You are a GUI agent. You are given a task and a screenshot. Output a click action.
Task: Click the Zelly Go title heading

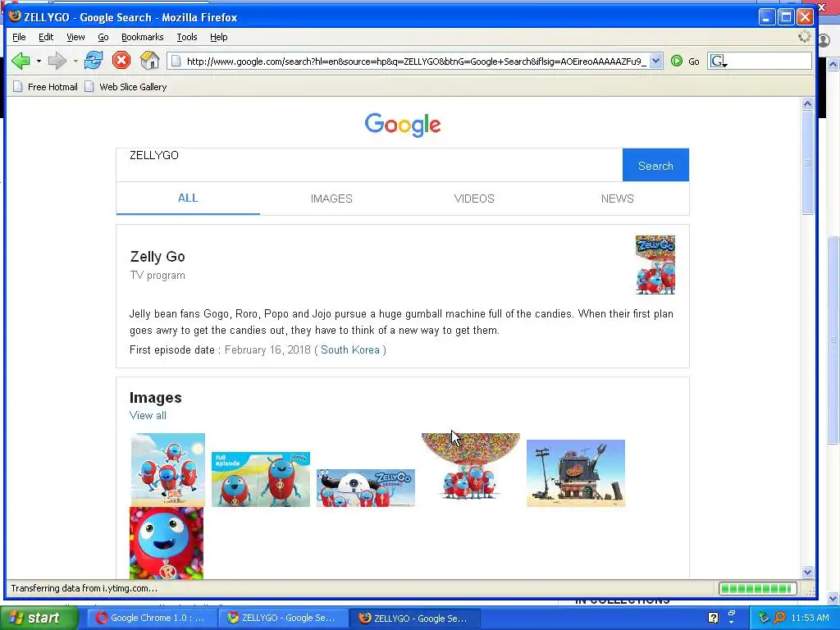coord(157,257)
